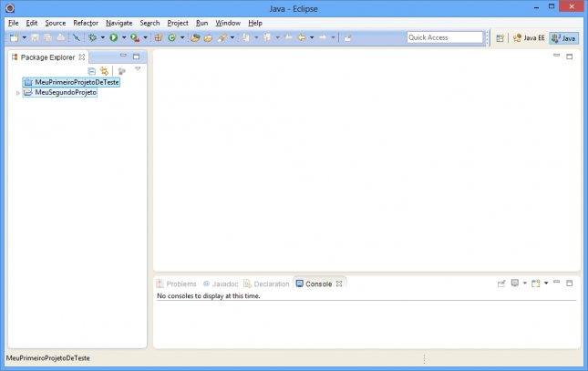Click the yellow Back arrow icon
Image resolution: width=588 pixels, height=371 pixels.
pyautogui.click(x=302, y=37)
